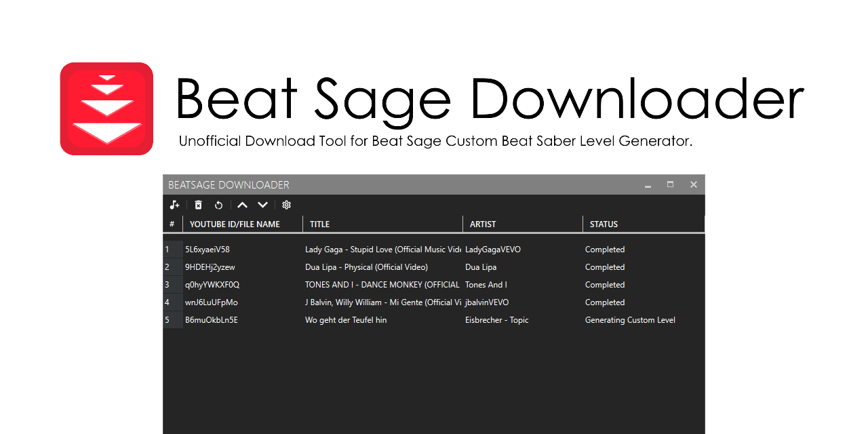Select row 3 TONES AND I - DANCE MONKEY
This screenshot has height=434, width=868.
(382, 285)
